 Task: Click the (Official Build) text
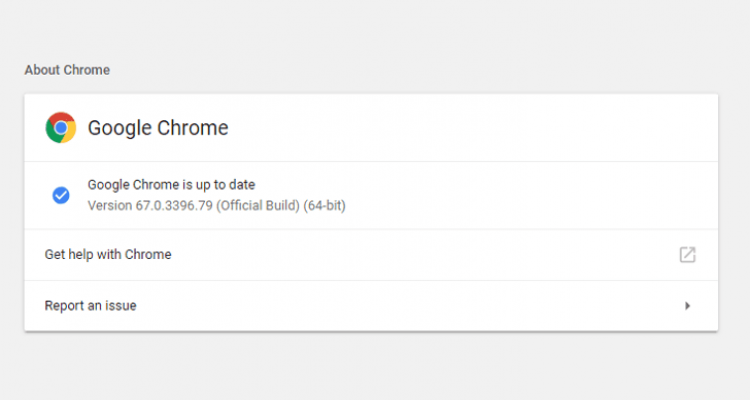pos(258,206)
